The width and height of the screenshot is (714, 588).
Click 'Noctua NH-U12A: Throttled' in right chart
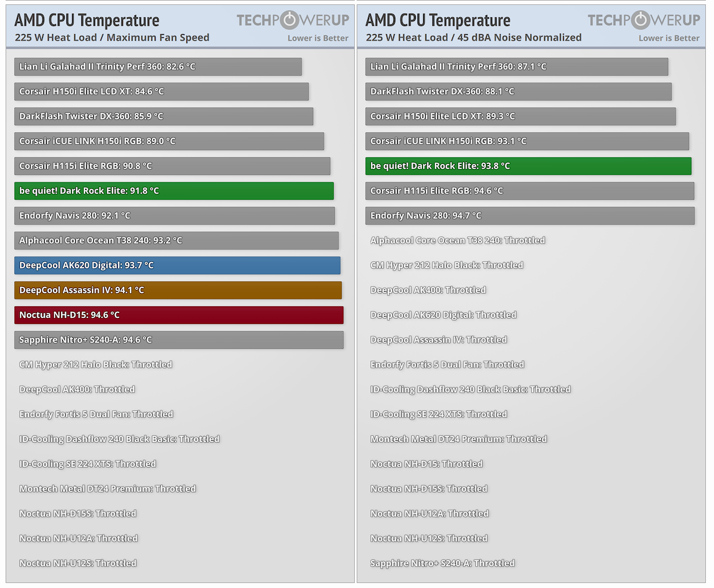click(x=429, y=513)
